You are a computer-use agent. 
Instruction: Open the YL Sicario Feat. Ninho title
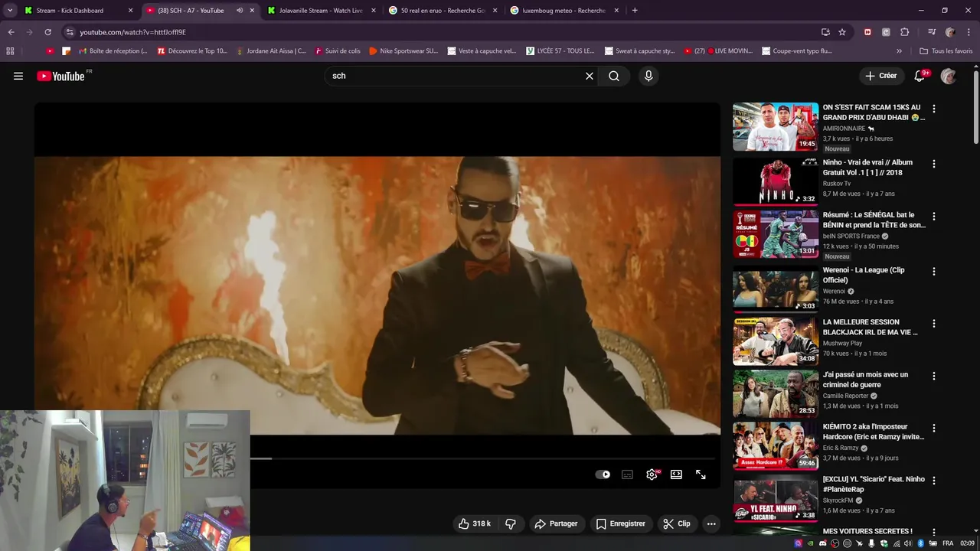click(874, 484)
